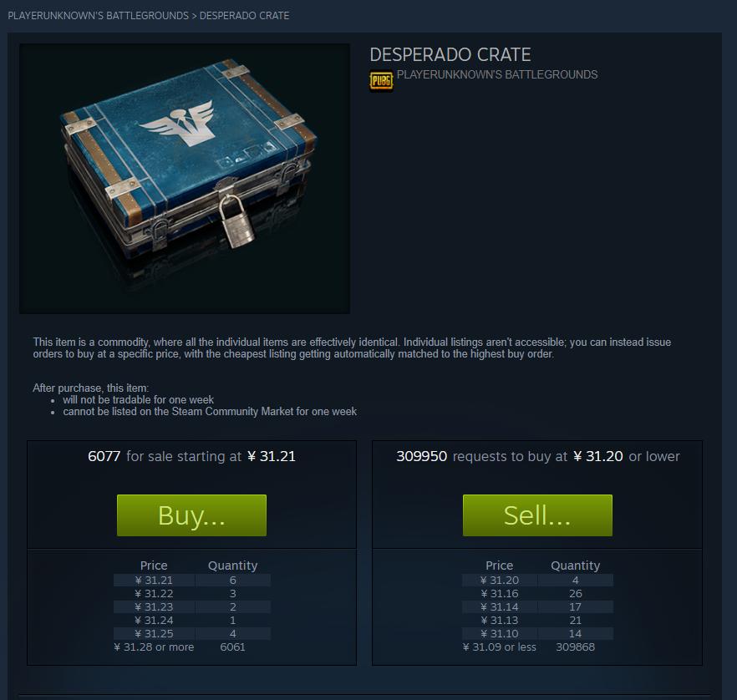Click the green Sell... button
The width and height of the screenshot is (737, 700).
pyautogui.click(x=538, y=515)
